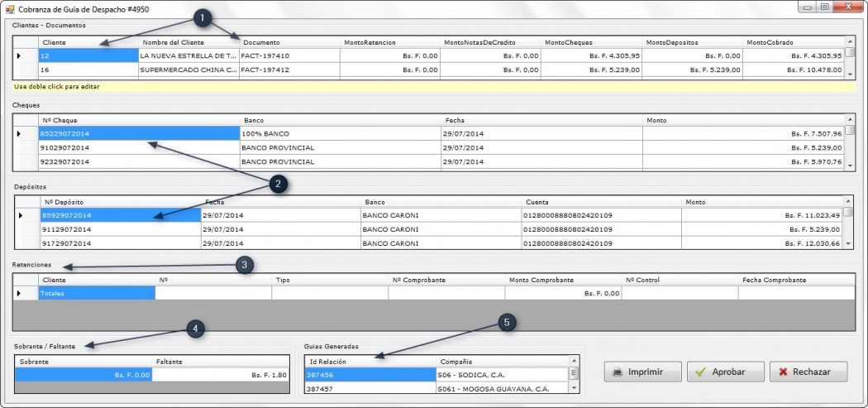Viewport: 868px width, 408px height.
Task: Click the Nº Control column header
Action: pyautogui.click(x=680, y=280)
